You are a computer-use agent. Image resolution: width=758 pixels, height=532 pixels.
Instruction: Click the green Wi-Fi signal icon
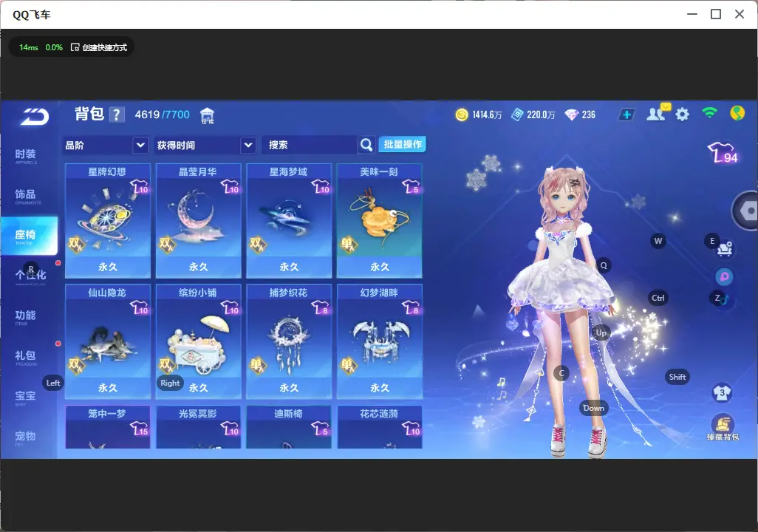[710, 113]
